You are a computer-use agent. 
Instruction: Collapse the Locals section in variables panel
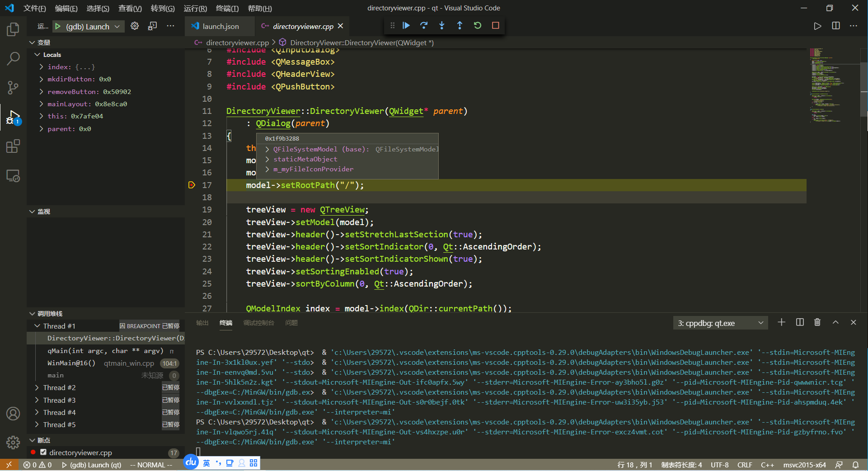click(x=38, y=54)
